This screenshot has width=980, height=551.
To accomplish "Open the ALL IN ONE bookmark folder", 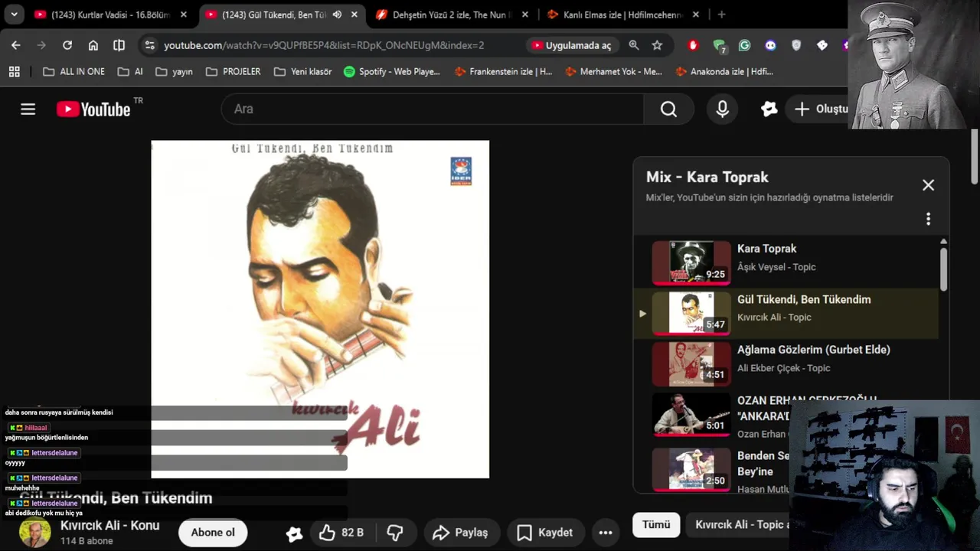I will pyautogui.click(x=73, y=71).
